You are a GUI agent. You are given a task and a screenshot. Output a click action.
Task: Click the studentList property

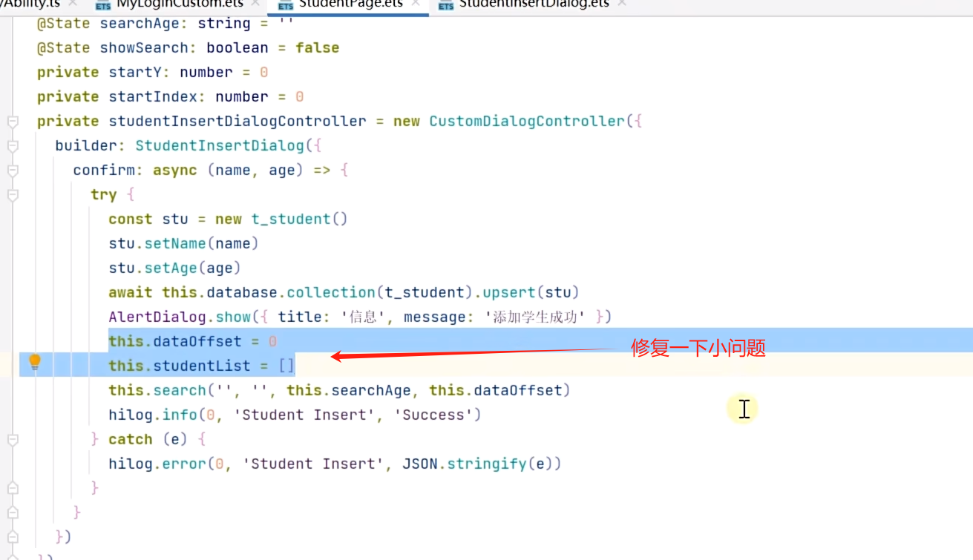(x=202, y=366)
